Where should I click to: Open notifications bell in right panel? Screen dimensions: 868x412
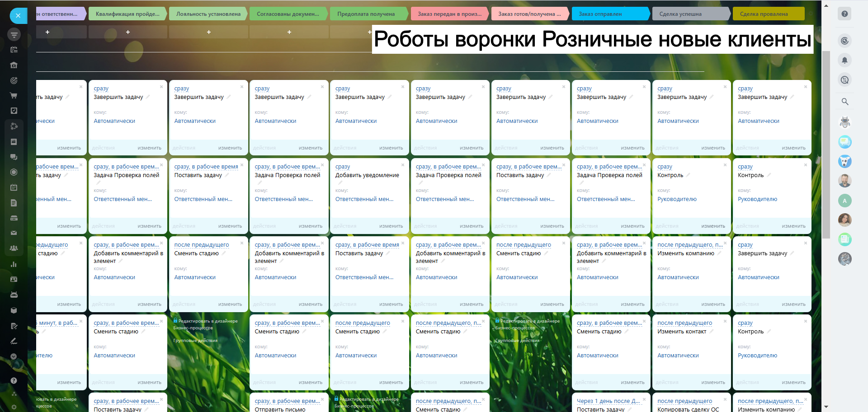tap(844, 61)
